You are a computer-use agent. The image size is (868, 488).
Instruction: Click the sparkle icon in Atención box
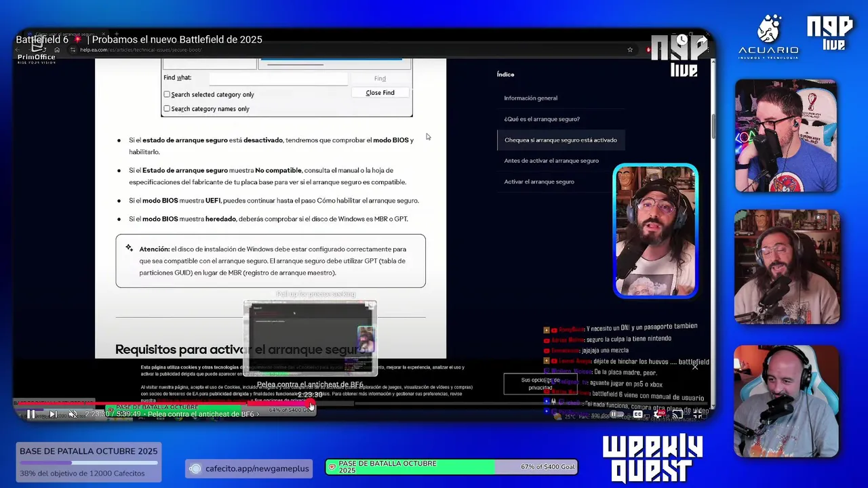(x=129, y=249)
